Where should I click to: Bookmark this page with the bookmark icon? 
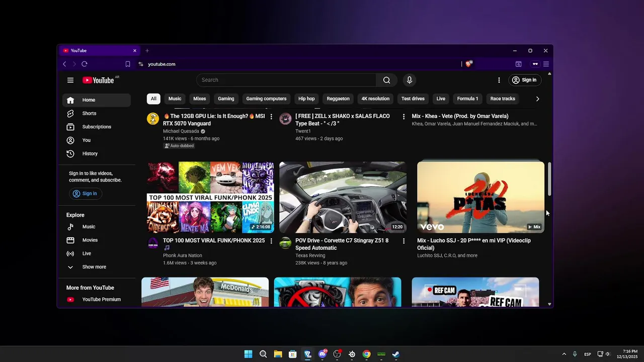128,64
